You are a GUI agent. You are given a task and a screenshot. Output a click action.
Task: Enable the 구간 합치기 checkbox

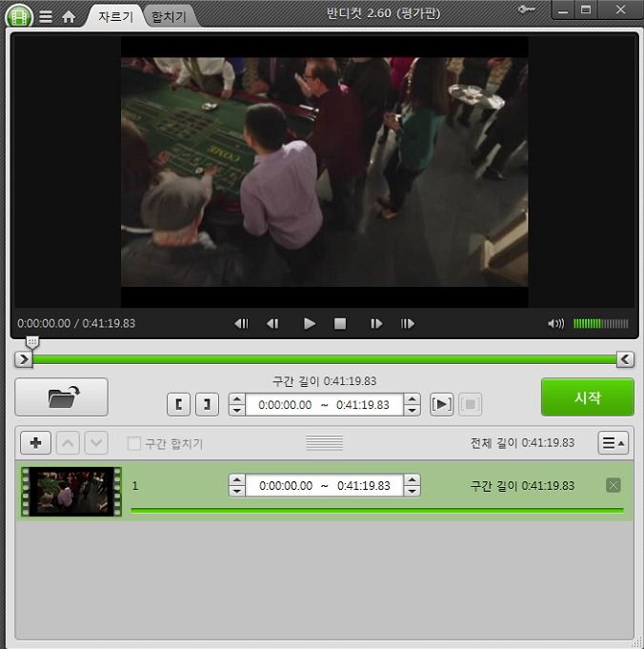(x=133, y=443)
